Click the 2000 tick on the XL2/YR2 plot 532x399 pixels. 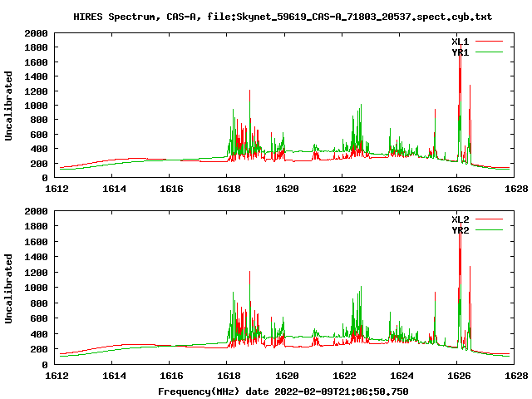tap(36, 211)
